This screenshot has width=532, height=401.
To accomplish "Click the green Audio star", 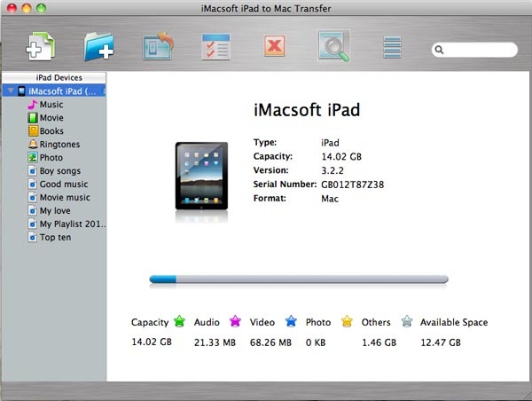I will pyautogui.click(x=179, y=321).
